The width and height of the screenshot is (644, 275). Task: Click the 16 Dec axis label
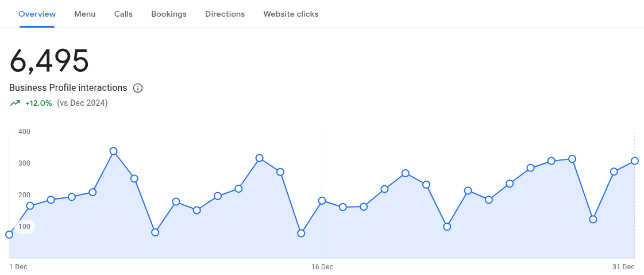click(x=322, y=267)
